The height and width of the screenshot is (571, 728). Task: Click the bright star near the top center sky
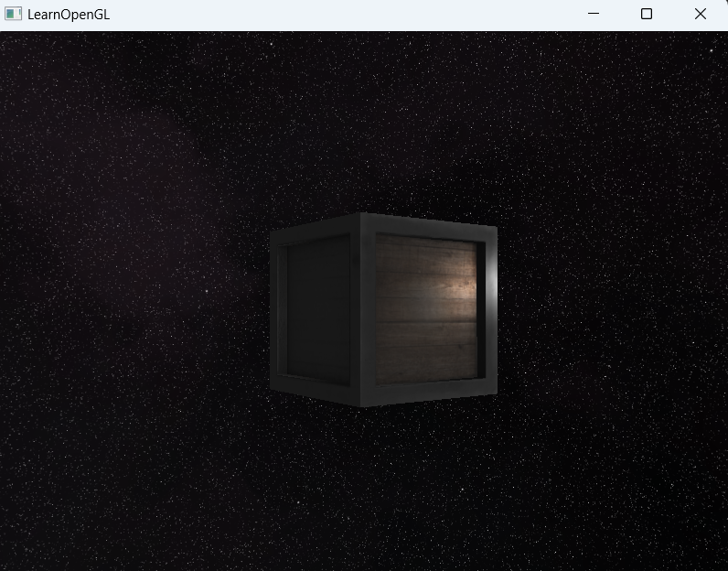point(271,44)
